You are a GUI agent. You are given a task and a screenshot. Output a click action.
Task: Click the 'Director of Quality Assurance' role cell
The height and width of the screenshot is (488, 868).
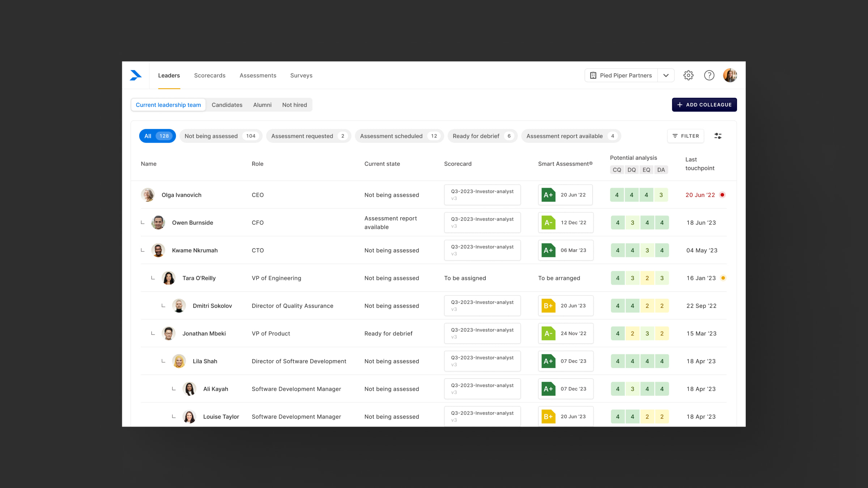tap(293, 306)
